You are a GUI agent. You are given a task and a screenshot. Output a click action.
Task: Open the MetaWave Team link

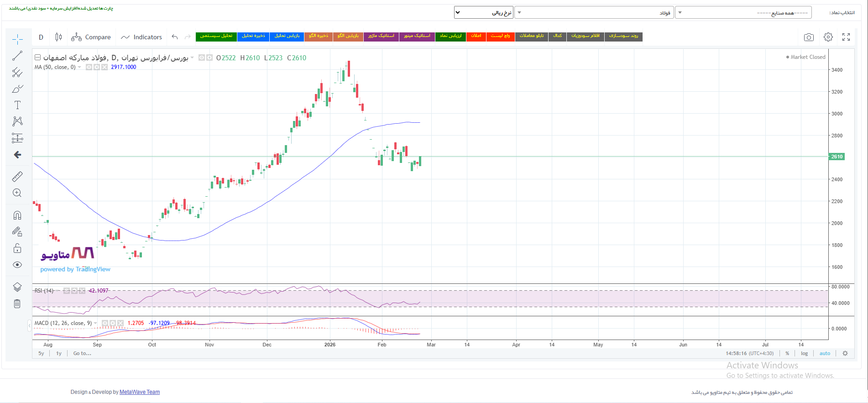pyautogui.click(x=140, y=392)
